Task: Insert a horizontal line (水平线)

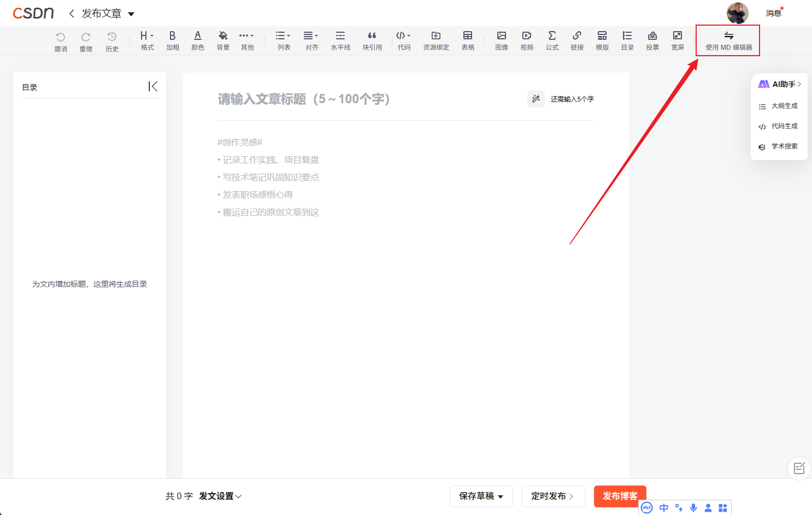Action: (340, 40)
